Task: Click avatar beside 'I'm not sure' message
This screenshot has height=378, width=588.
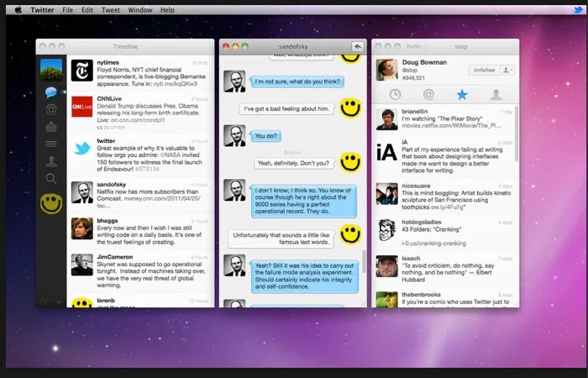Action: [x=234, y=81]
